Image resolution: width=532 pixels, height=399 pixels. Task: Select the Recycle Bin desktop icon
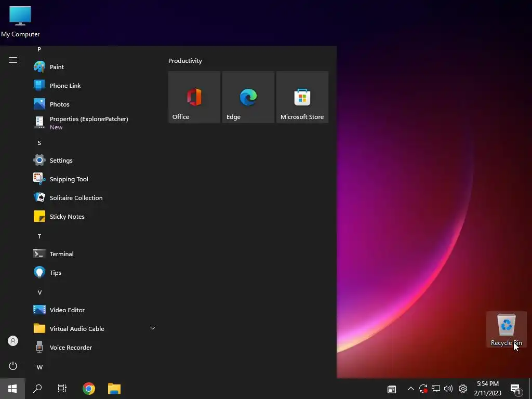[x=506, y=329]
